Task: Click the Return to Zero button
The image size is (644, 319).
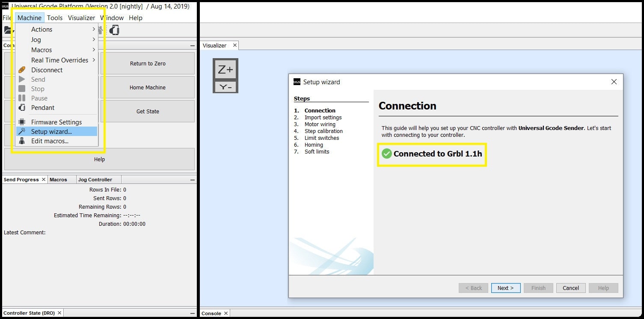Action: click(148, 63)
